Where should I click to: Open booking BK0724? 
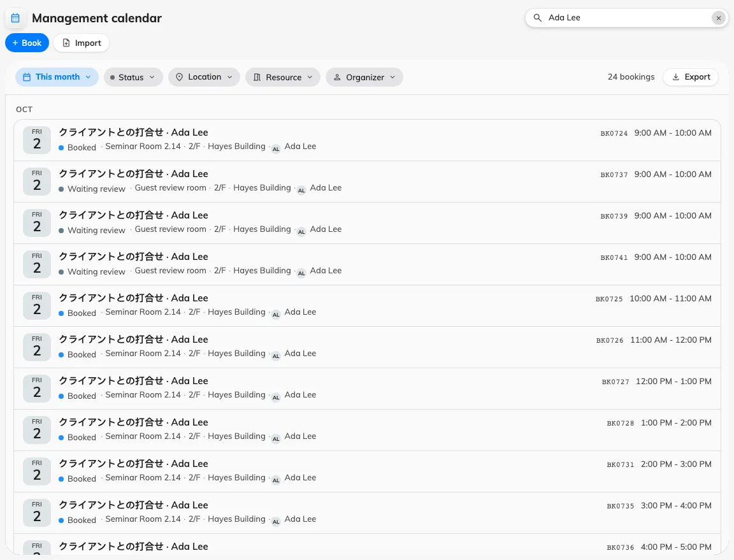point(367,140)
